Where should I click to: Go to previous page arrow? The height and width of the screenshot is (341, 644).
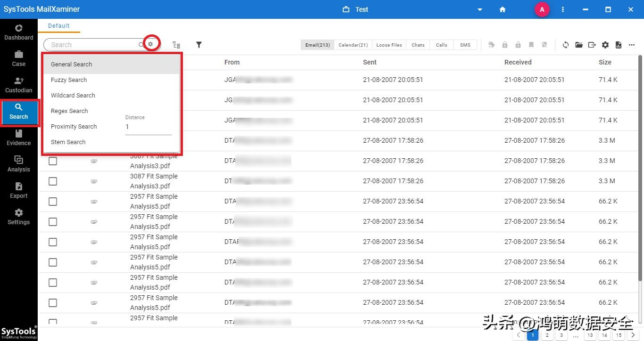pos(518,335)
